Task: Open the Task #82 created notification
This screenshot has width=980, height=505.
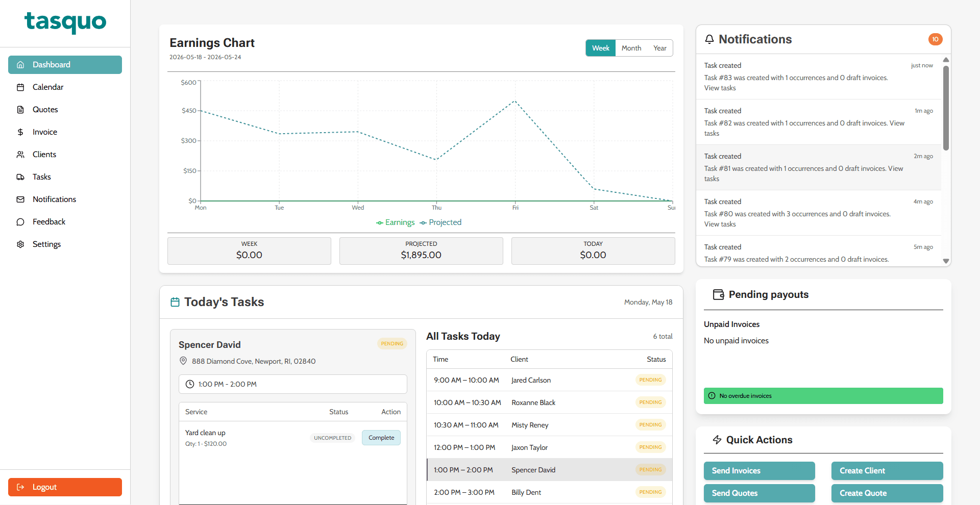Action: coord(819,122)
